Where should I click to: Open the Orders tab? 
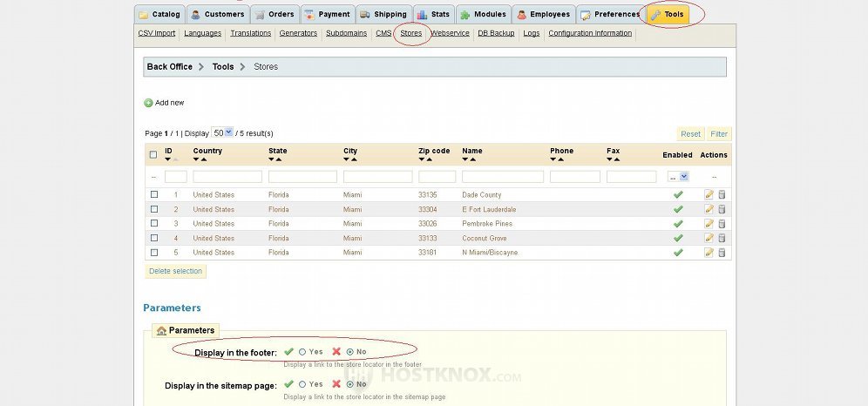(x=275, y=15)
